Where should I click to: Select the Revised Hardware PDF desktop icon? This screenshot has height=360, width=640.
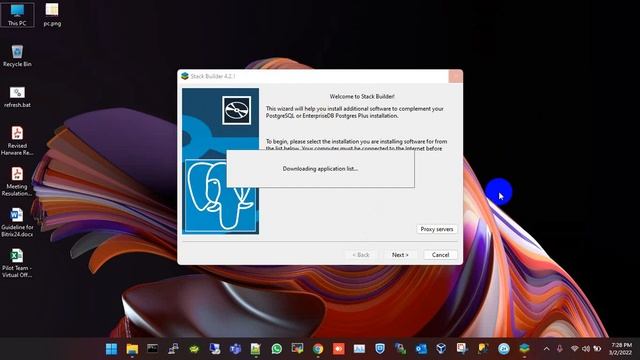(17, 140)
